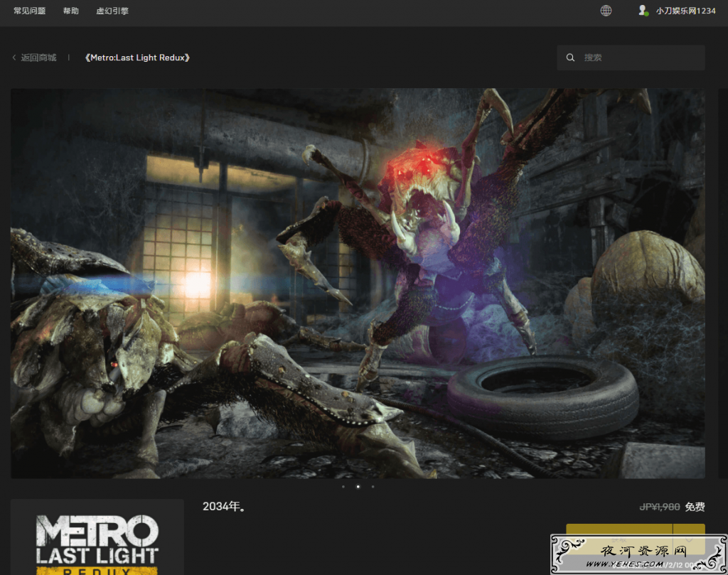This screenshot has width=728, height=575.
Task: Click the back chevron before 返回商城
Action: pos(14,58)
